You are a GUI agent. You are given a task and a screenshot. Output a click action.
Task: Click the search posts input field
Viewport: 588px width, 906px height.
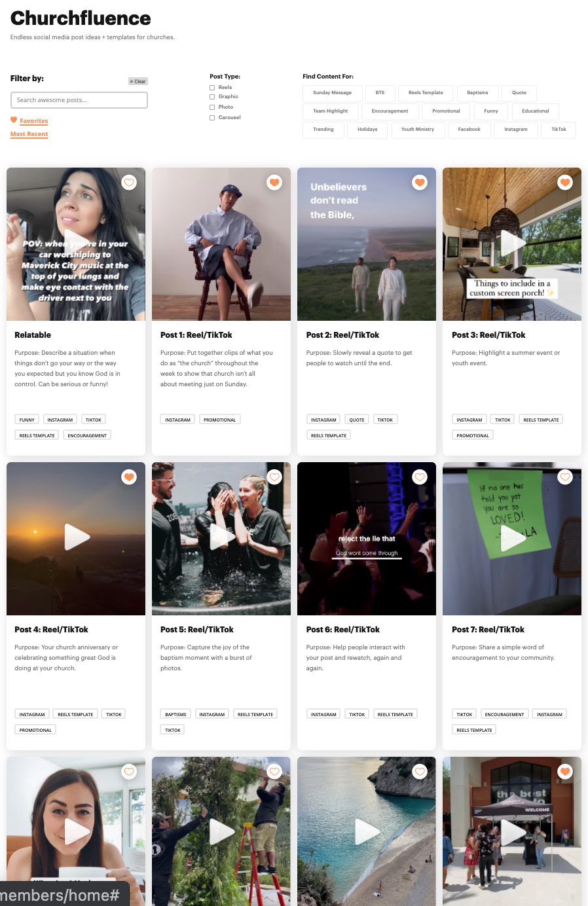tap(79, 100)
